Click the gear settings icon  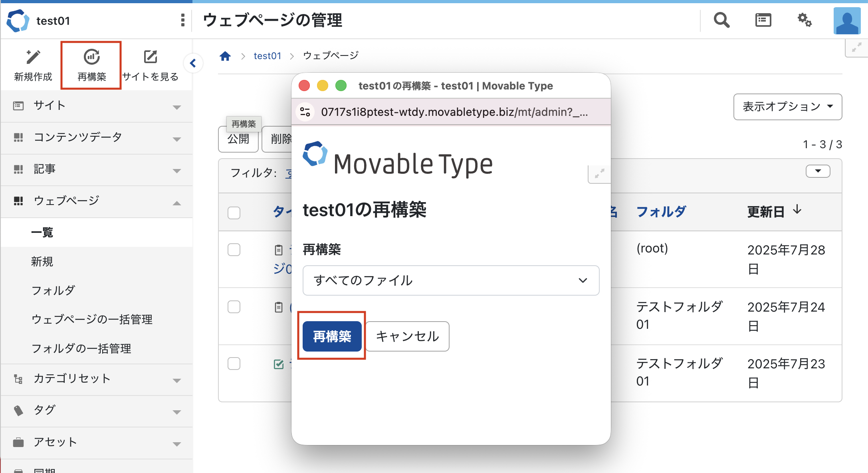click(805, 20)
